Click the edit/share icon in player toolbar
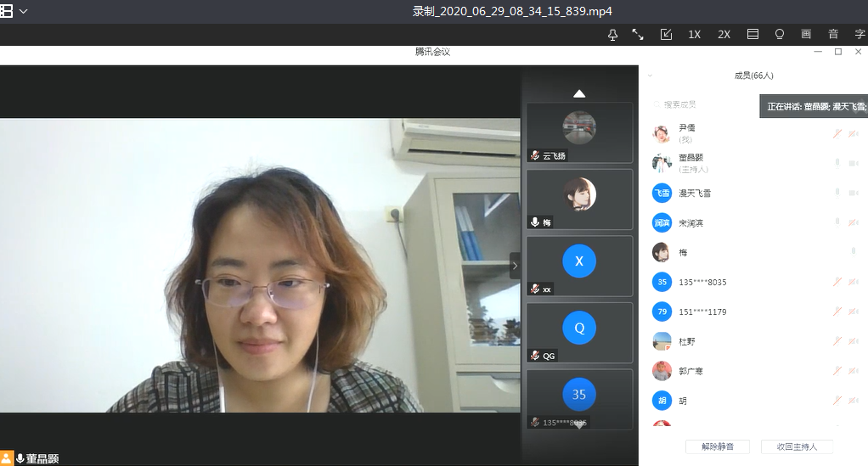Viewport: 868px width, 466px height. 666,35
